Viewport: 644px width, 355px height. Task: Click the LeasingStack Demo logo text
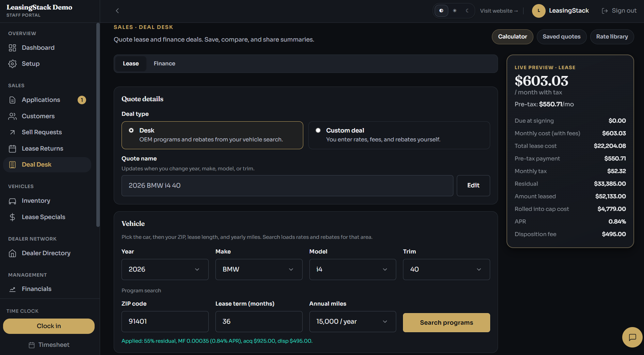click(x=39, y=7)
